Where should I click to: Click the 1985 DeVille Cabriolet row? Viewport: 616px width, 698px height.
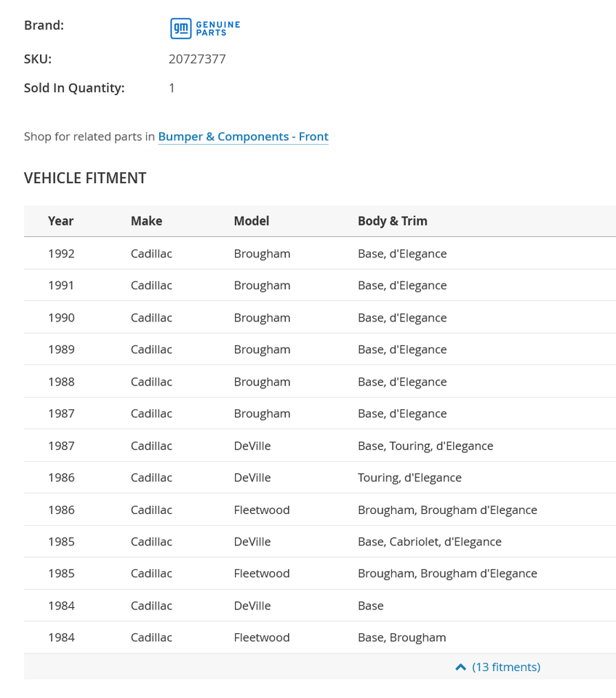pyautogui.click(x=320, y=541)
